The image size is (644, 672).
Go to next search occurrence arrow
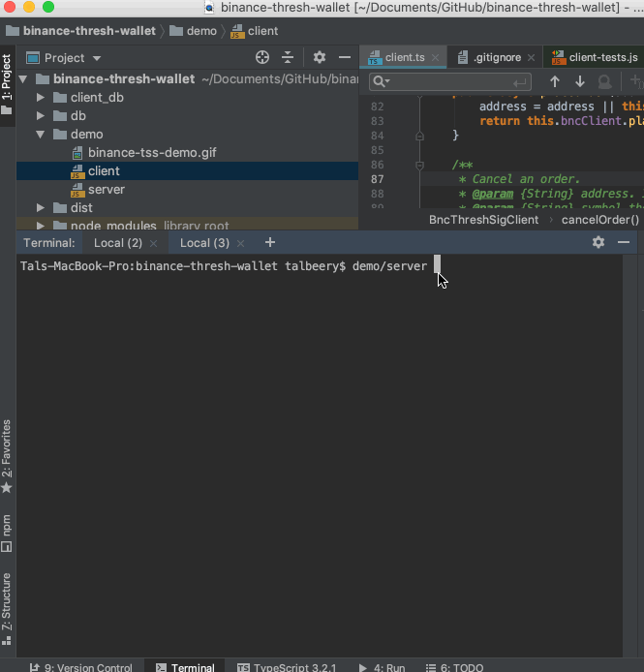coord(580,81)
